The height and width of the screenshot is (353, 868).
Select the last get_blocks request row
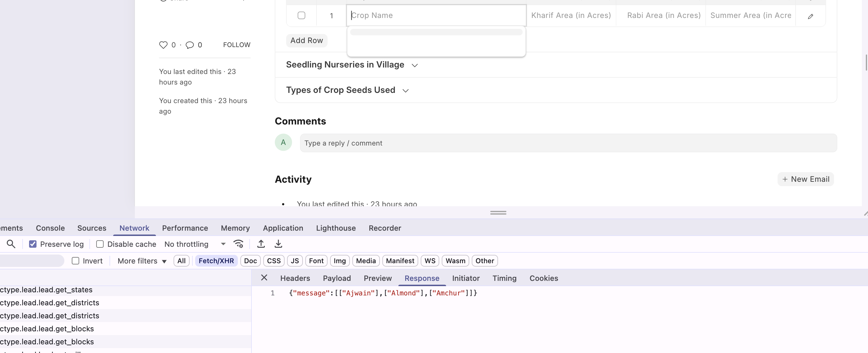[125, 342]
